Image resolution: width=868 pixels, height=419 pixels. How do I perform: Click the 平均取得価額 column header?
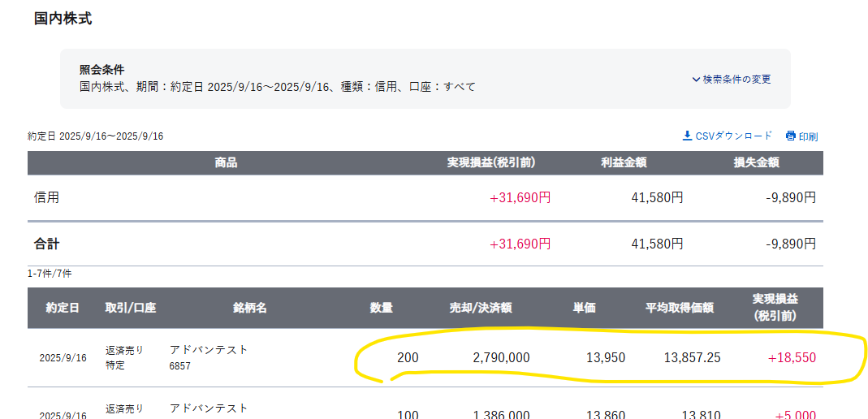[680, 308]
